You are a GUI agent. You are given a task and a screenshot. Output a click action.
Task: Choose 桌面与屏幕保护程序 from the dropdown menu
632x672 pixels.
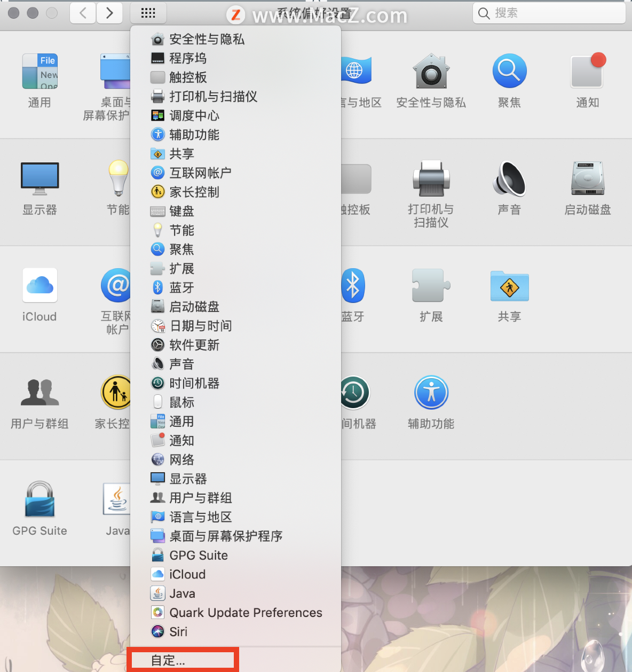(x=235, y=536)
